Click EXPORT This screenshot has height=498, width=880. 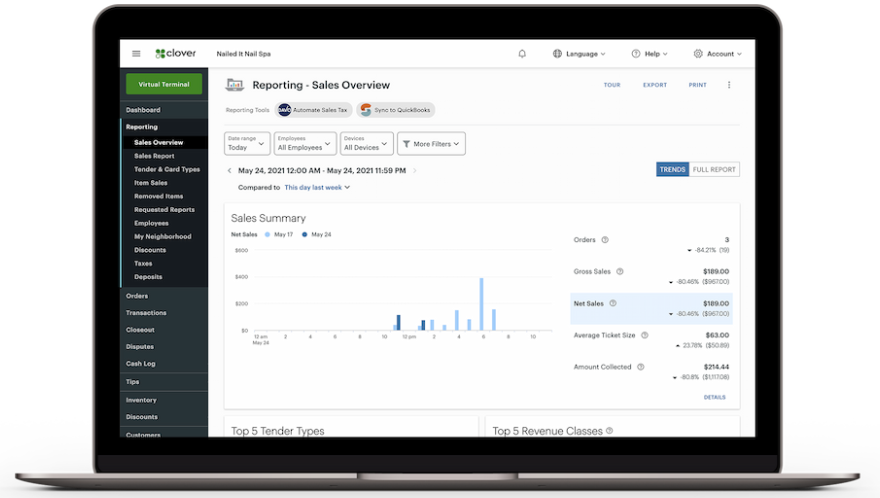tap(655, 85)
